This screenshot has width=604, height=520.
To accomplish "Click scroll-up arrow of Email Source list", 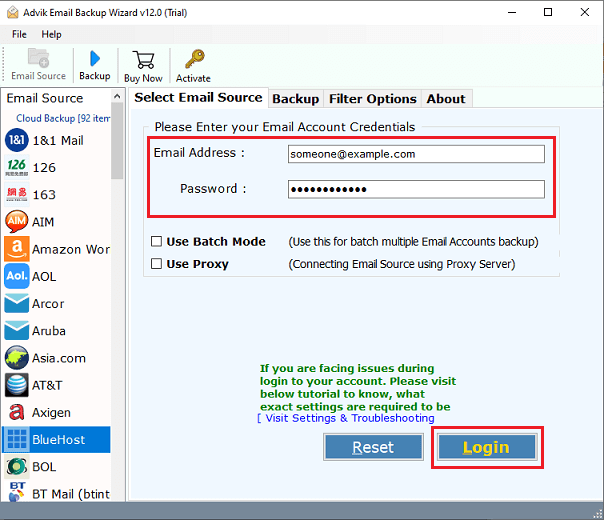I will [x=117, y=96].
